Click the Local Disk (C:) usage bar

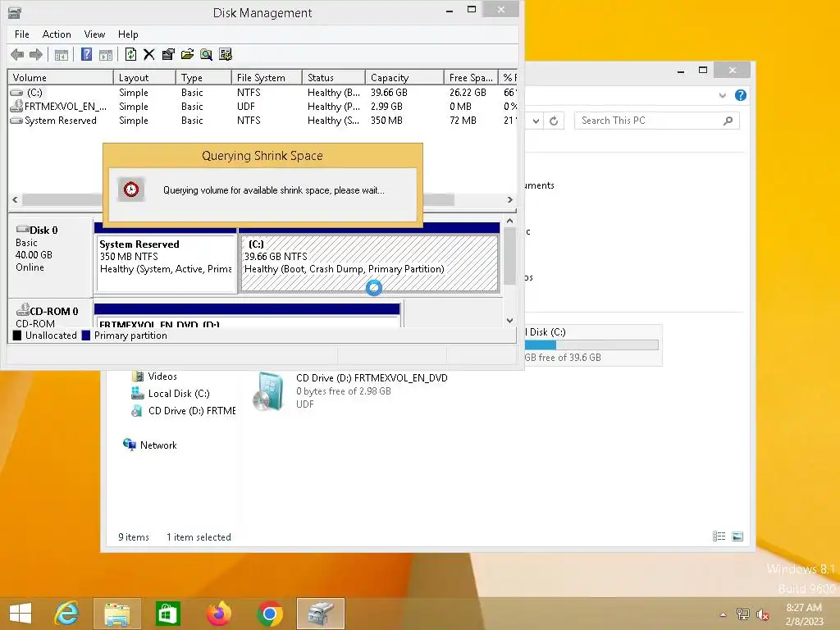click(591, 345)
